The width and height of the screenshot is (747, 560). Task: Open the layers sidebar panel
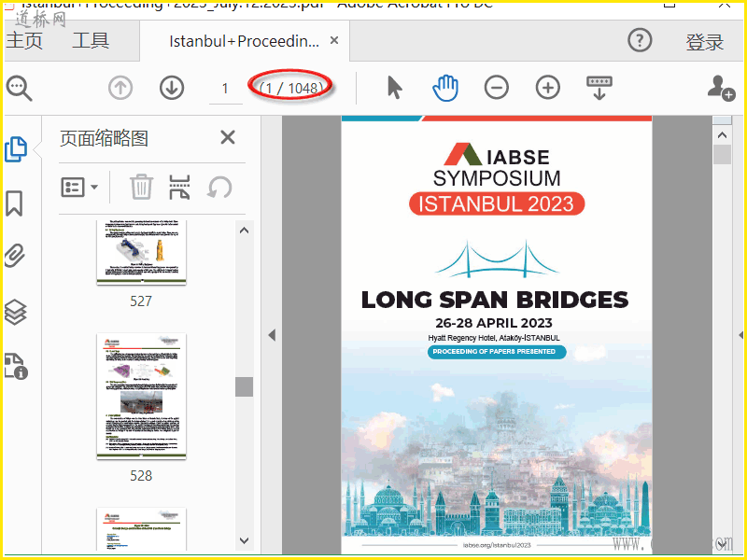click(x=15, y=312)
